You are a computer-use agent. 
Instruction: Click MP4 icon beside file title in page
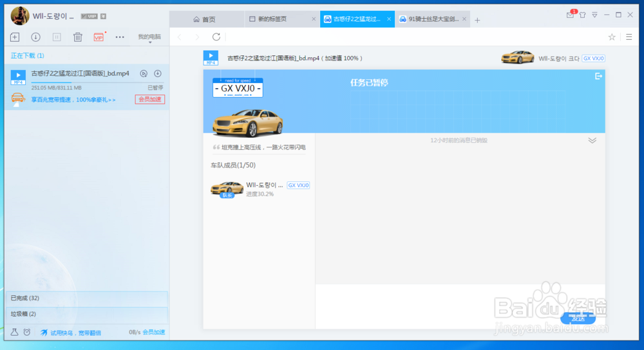[211, 58]
